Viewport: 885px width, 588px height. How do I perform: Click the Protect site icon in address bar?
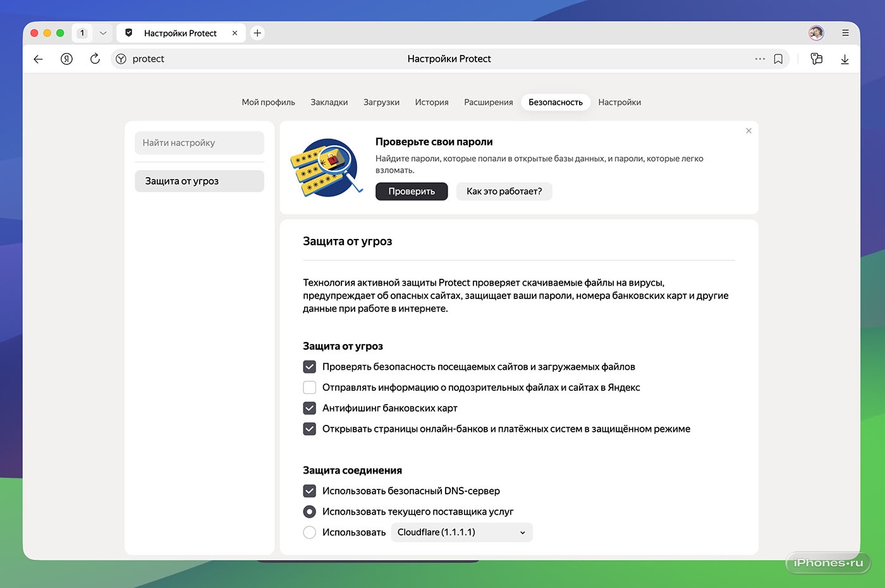click(121, 59)
